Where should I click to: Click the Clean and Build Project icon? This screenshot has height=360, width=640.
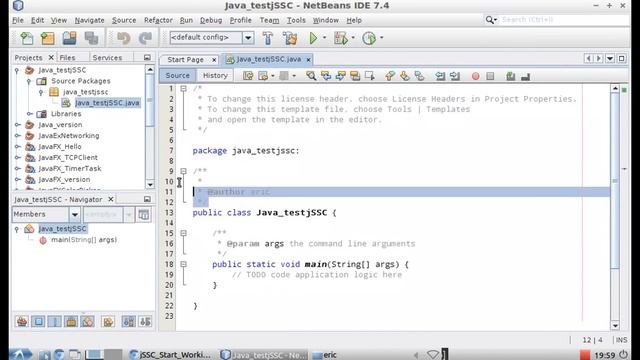(290, 38)
